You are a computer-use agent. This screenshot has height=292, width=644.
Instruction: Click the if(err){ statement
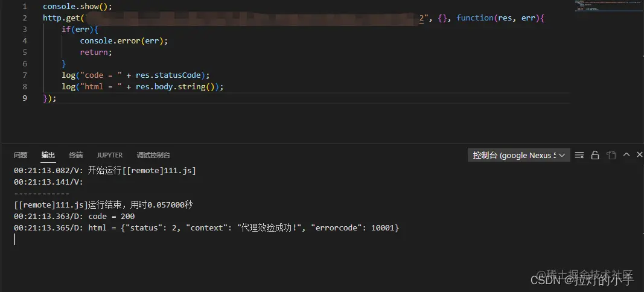point(80,30)
